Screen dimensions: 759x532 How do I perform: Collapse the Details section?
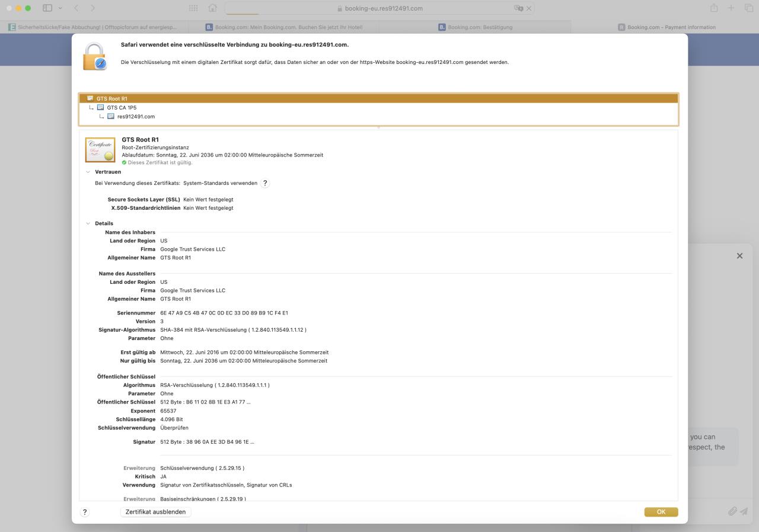coord(88,223)
